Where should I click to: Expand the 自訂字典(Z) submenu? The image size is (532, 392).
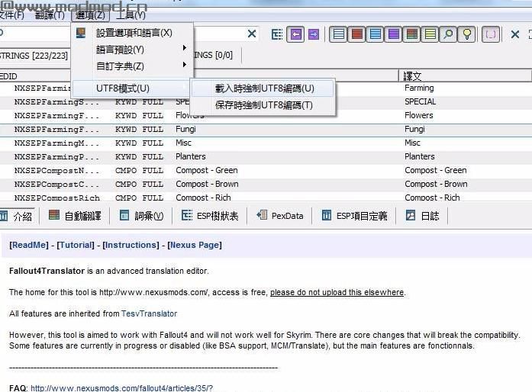pyautogui.click(x=134, y=66)
